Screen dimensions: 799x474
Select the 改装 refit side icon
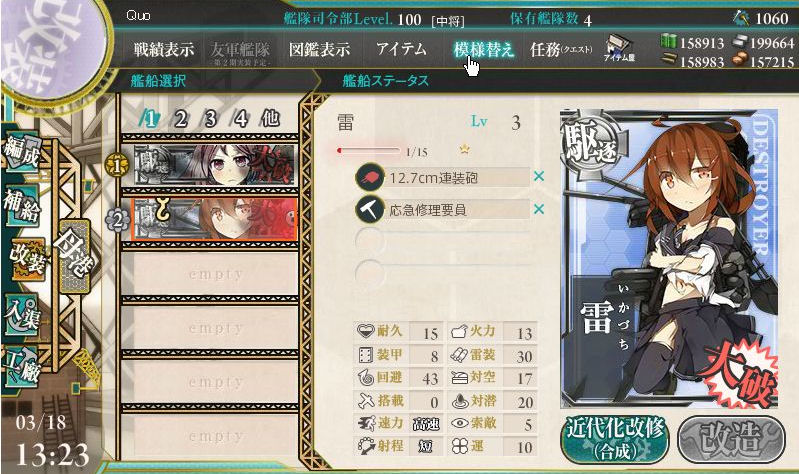[x=29, y=259]
